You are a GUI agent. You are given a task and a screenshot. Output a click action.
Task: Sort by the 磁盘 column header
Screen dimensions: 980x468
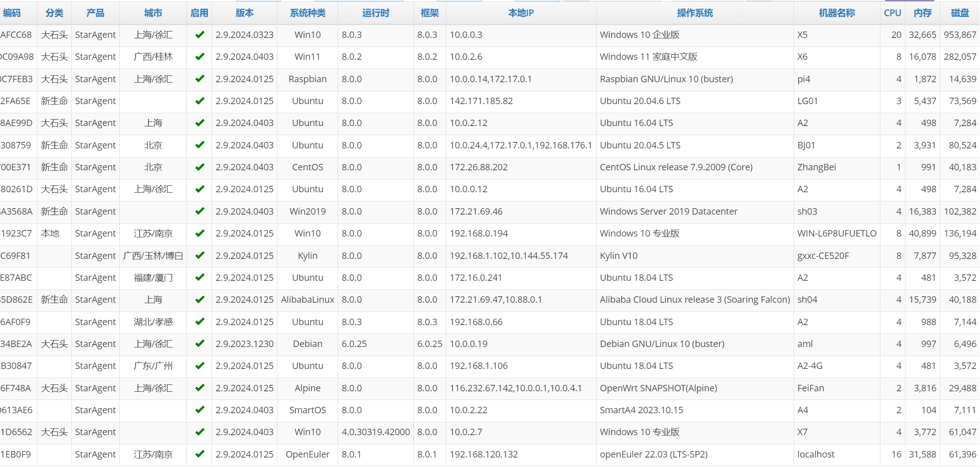click(x=960, y=13)
